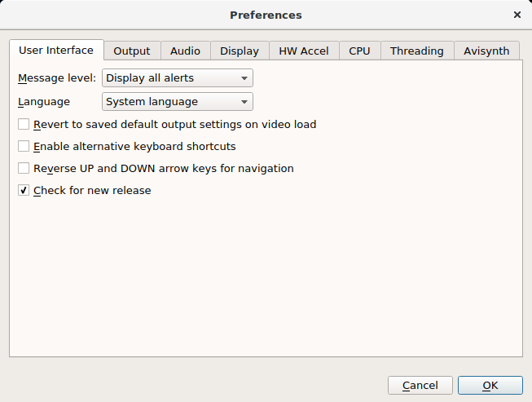Expand the Language combo box
532x402 pixels.
tap(177, 102)
